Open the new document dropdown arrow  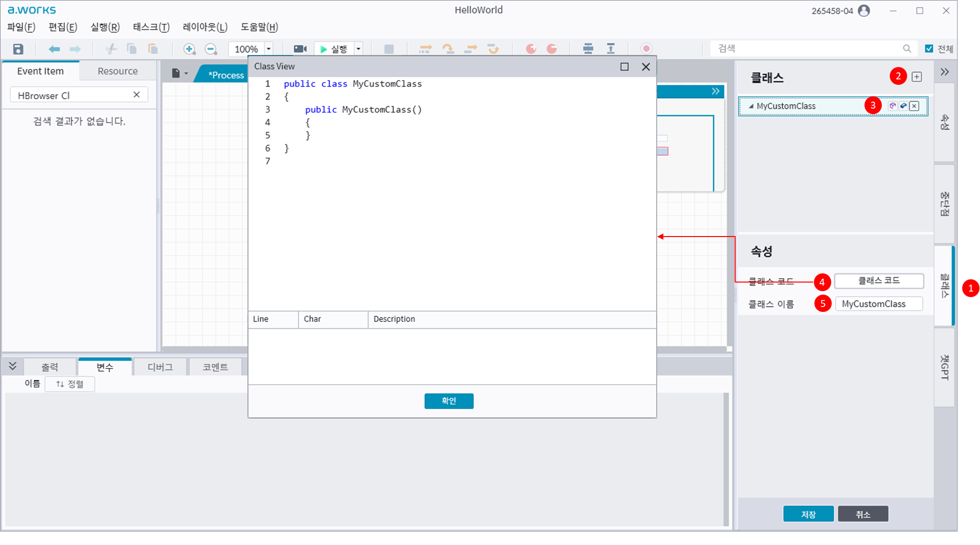pyautogui.click(x=186, y=73)
